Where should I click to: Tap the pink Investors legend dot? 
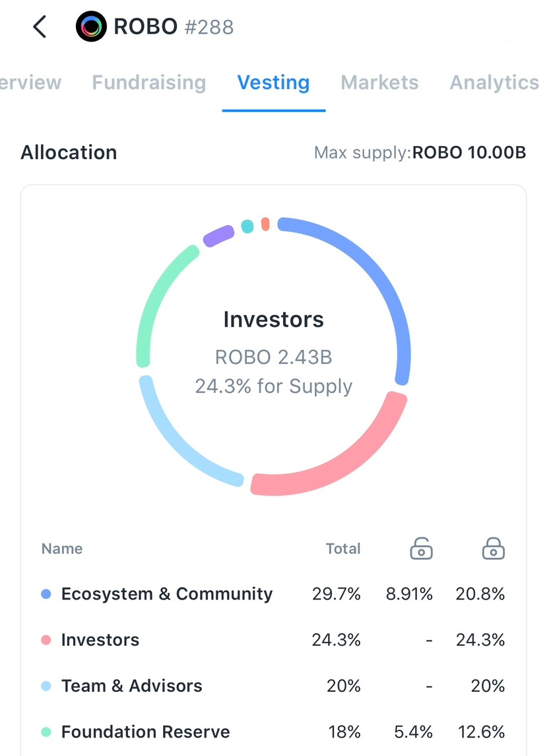click(46, 640)
